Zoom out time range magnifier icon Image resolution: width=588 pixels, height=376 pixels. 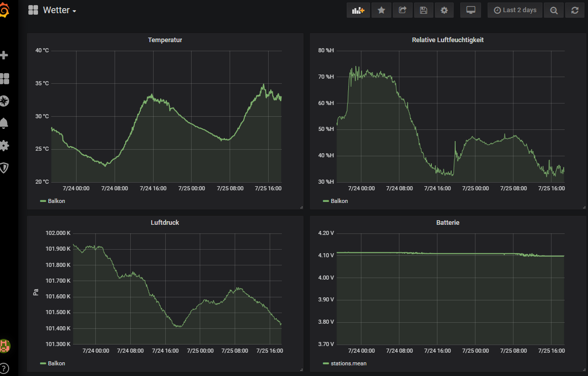tap(554, 11)
